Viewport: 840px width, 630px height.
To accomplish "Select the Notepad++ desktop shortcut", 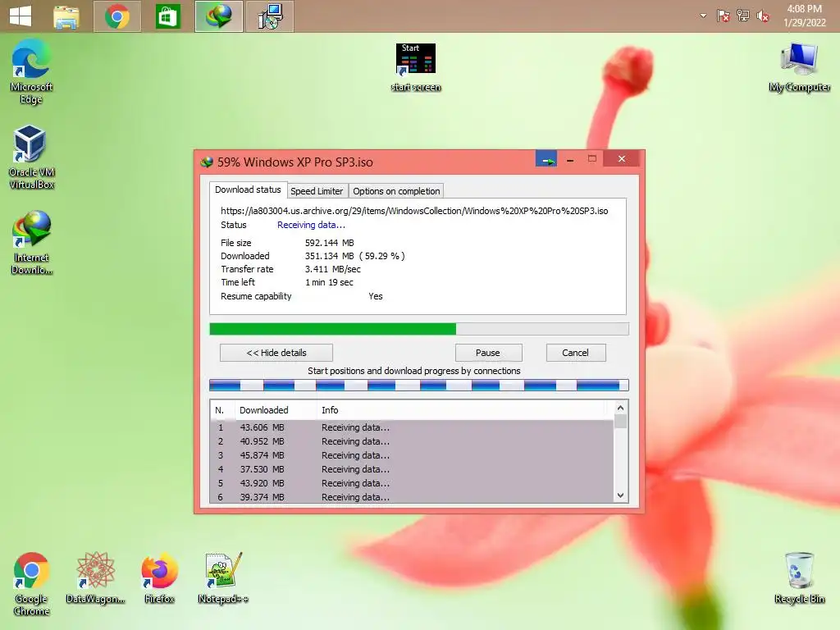I will tap(223, 578).
